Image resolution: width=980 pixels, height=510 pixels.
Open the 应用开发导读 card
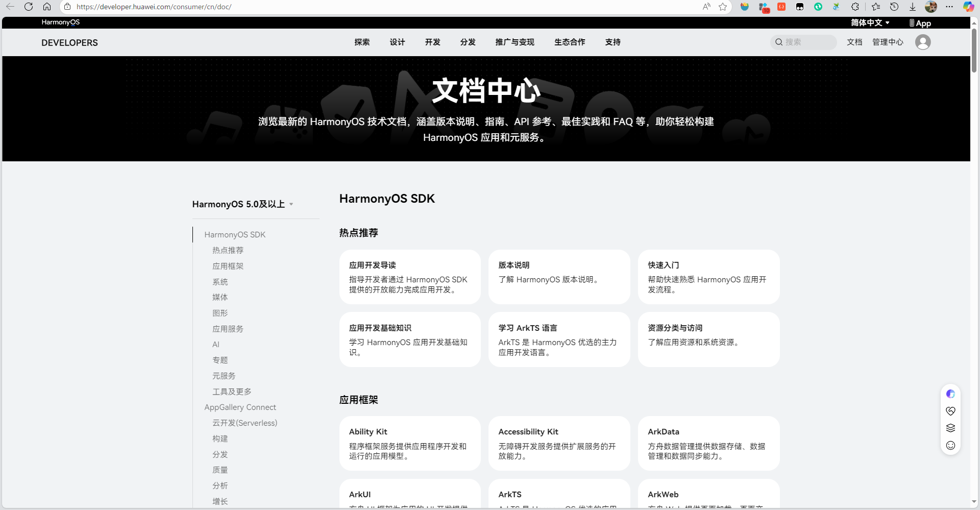point(410,277)
